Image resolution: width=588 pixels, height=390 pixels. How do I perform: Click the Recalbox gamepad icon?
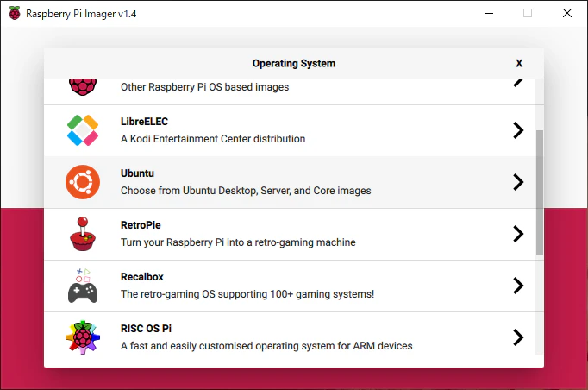click(83, 286)
